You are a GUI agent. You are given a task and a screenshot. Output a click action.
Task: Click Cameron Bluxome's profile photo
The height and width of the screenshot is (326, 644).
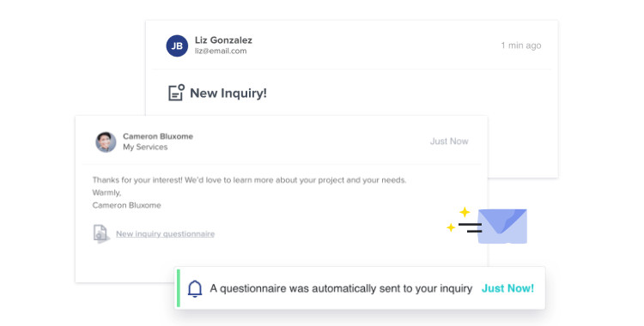coord(106,142)
